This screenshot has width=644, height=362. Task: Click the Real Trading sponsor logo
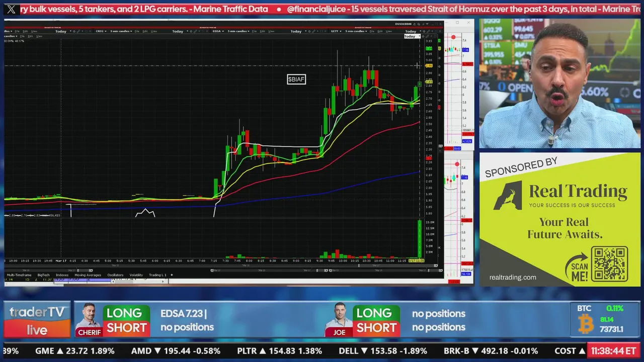(561, 195)
